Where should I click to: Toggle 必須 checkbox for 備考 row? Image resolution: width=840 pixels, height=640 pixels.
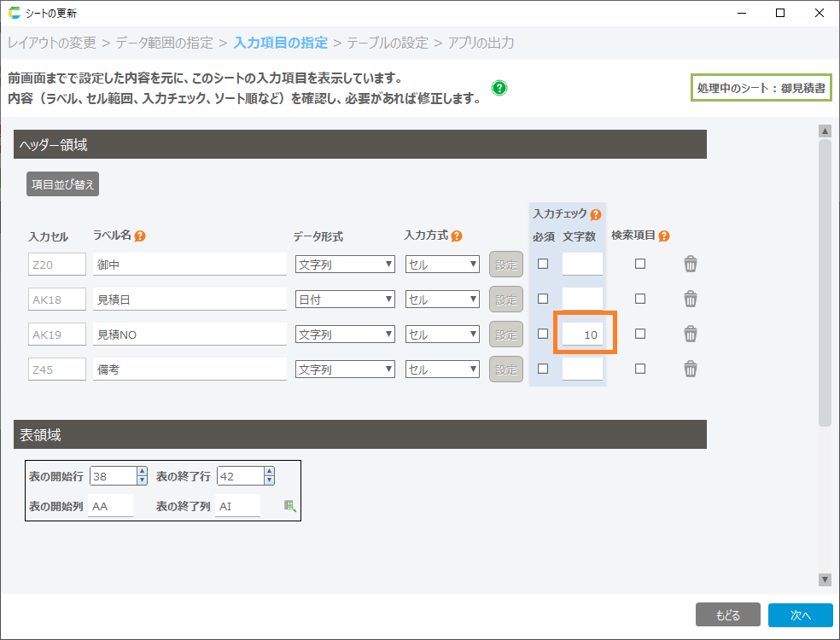[543, 369]
